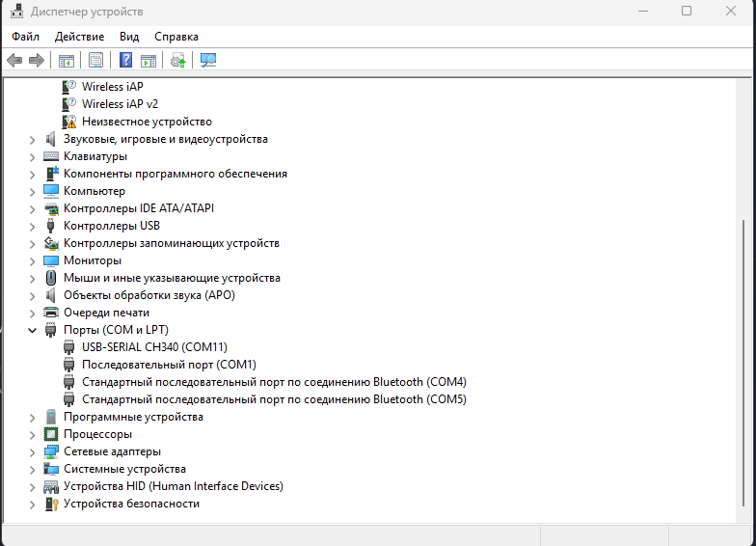Expand the Клавиатуры node chevron
Image resolution: width=756 pixels, height=546 pixels.
(x=33, y=157)
